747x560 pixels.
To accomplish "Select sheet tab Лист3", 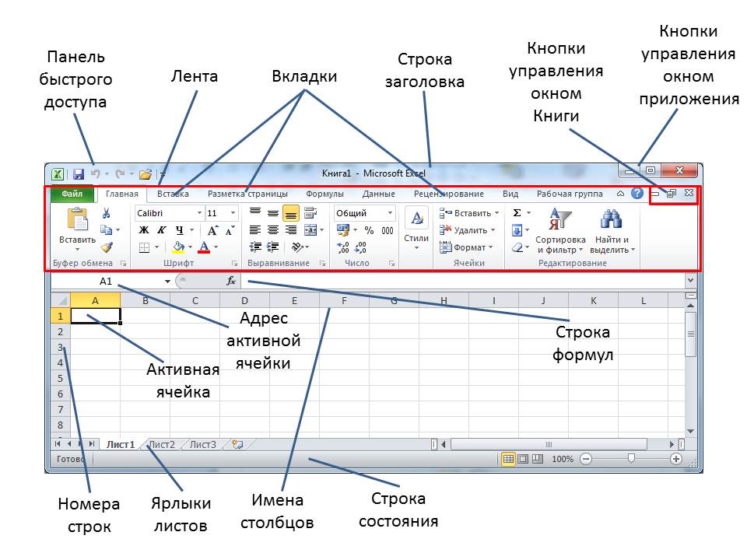I will pyautogui.click(x=203, y=445).
